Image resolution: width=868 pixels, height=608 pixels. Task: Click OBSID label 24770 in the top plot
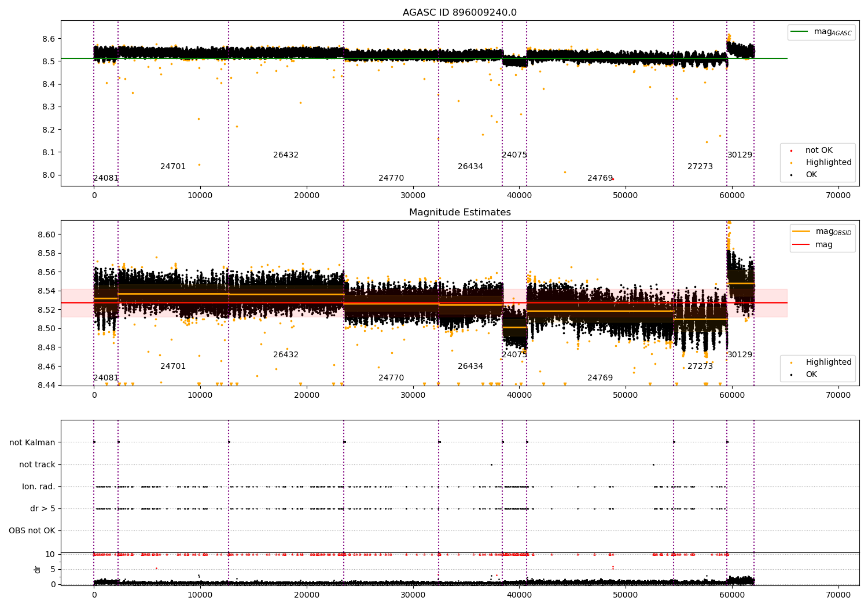(391, 178)
